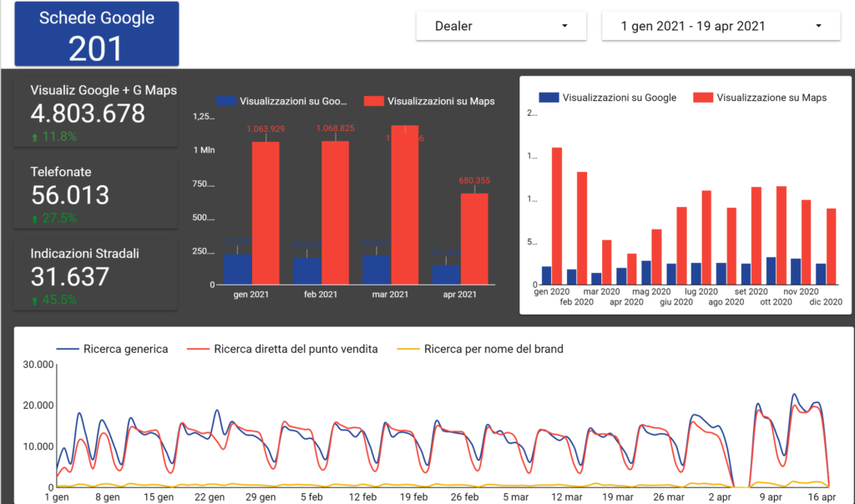Select the Schede Google scorecard

(95, 33)
